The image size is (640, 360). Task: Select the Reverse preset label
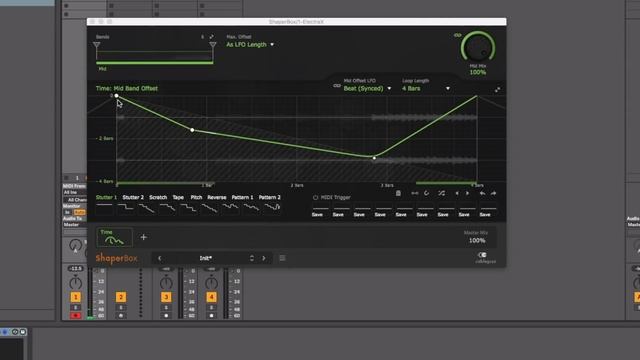(217, 198)
